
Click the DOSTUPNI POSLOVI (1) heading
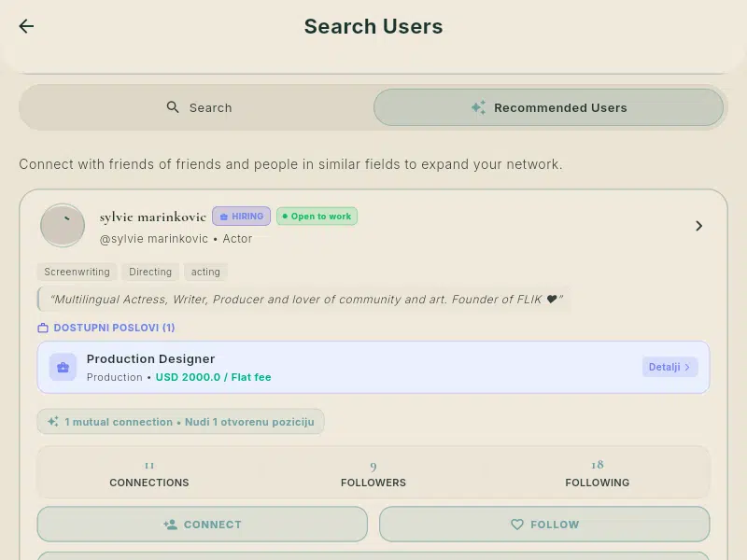pyautogui.click(x=114, y=328)
